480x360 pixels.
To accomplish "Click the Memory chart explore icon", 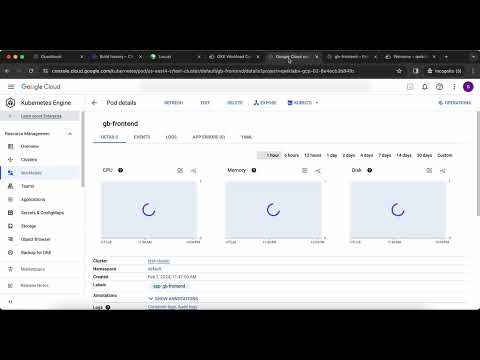I will click(318, 171).
